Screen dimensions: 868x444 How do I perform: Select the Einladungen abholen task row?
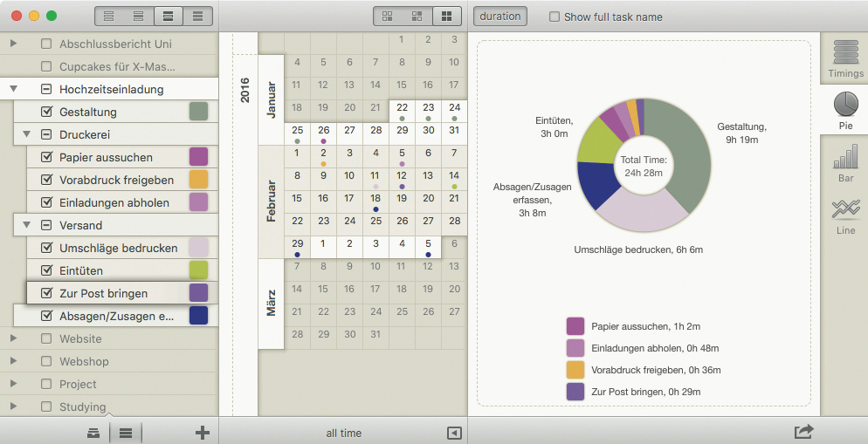[x=121, y=202]
